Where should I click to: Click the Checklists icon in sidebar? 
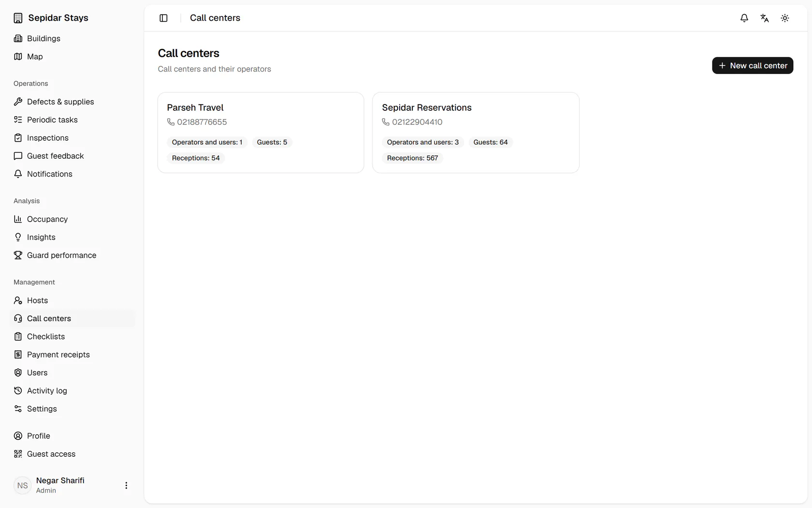click(x=18, y=336)
